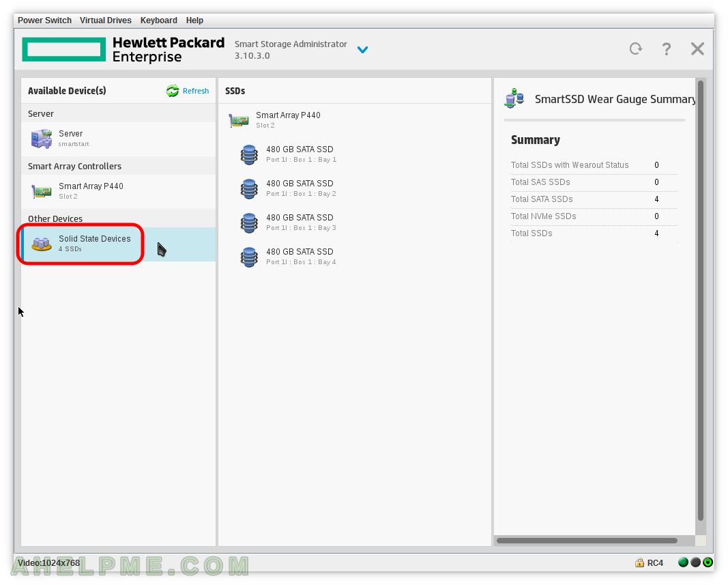Select the Server smartstart entry

pyautogui.click(x=119, y=139)
